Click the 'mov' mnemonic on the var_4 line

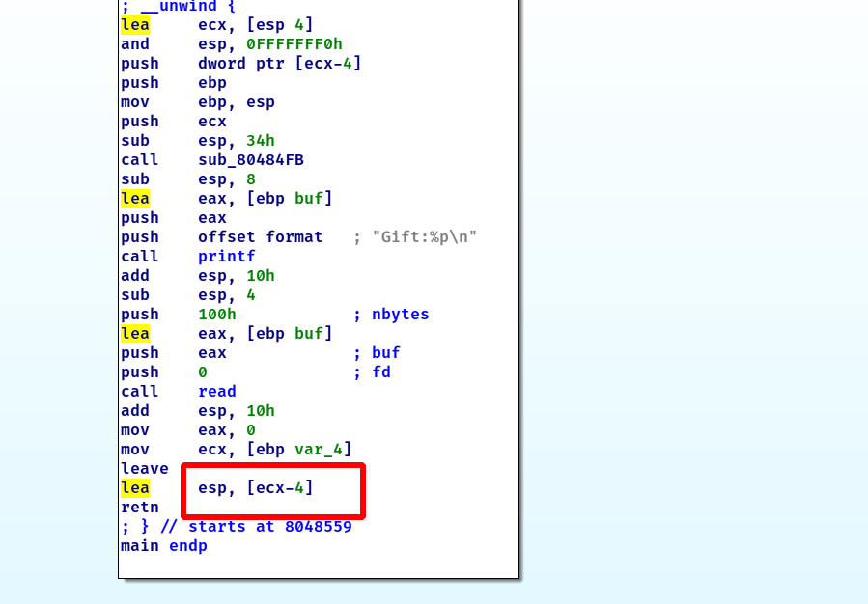pyautogui.click(x=135, y=449)
